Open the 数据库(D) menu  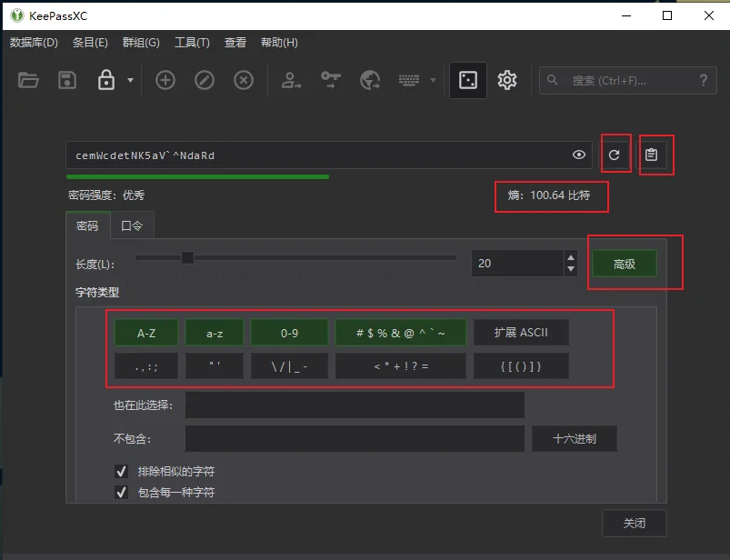coord(34,43)
